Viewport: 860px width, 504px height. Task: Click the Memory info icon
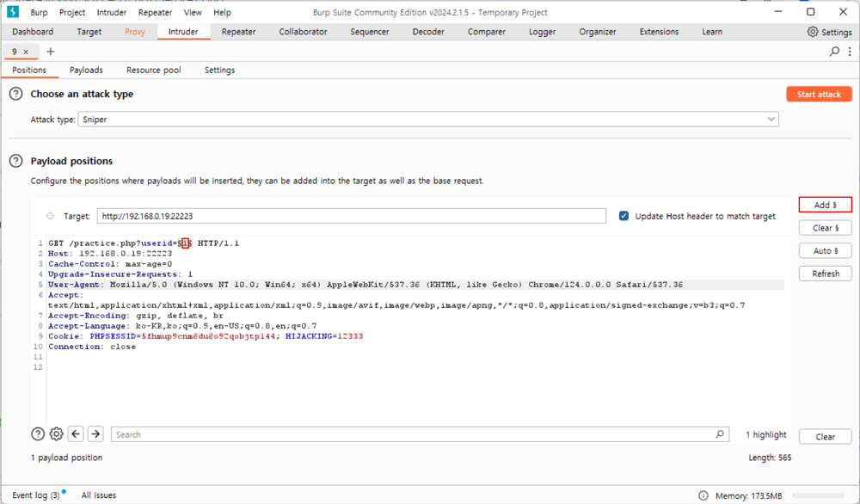coord(703,495)
